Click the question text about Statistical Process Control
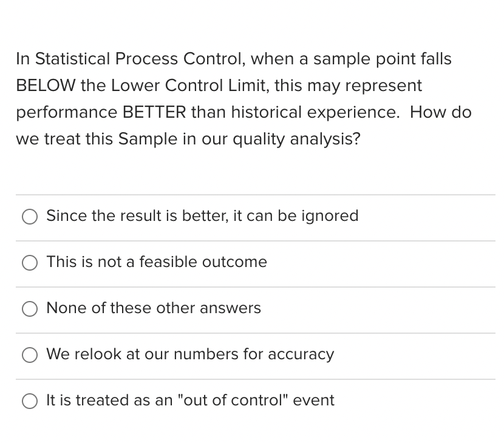This screenshot has height=443, width=504. [x=243, y=99]
